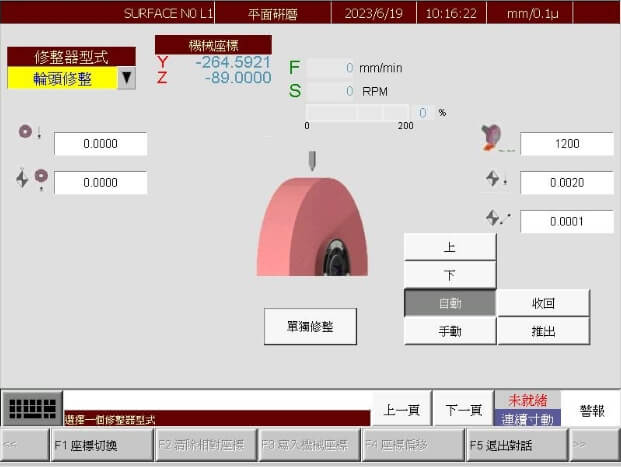Click the white command input line

tap(217, 400)
